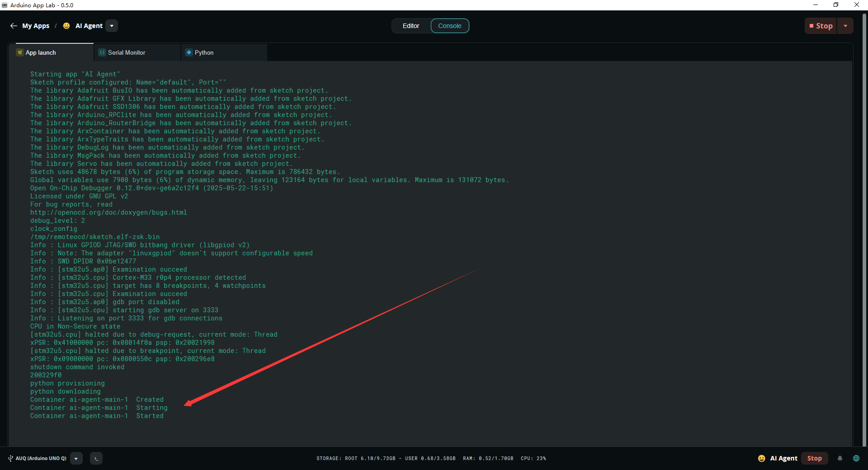Click the Python tab icon

point(189,52)
